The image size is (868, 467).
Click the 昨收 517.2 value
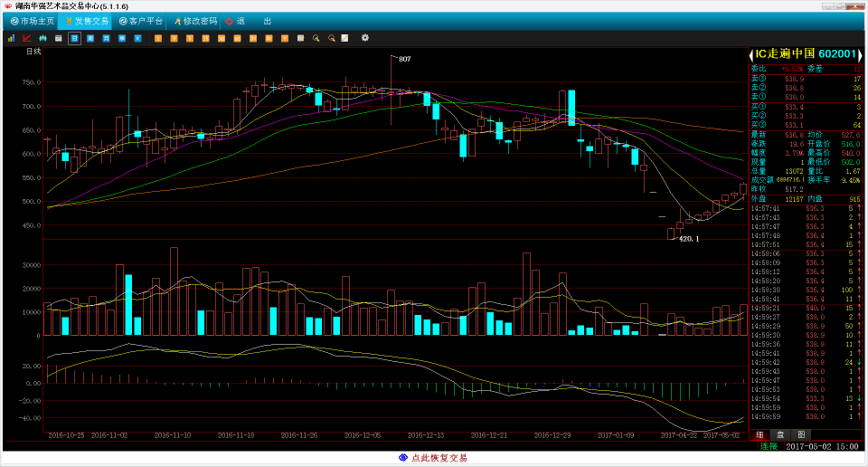(x=795, y=189)
